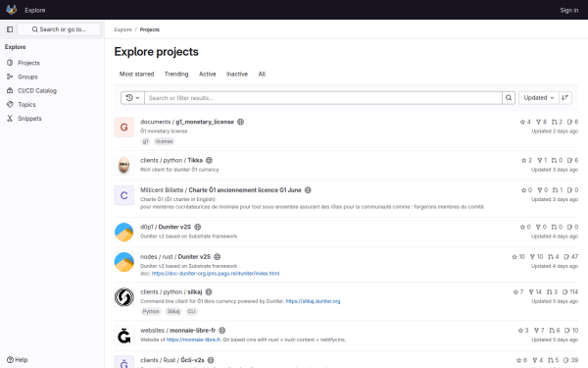Switch to the Active tab

[x=208, y=74]
